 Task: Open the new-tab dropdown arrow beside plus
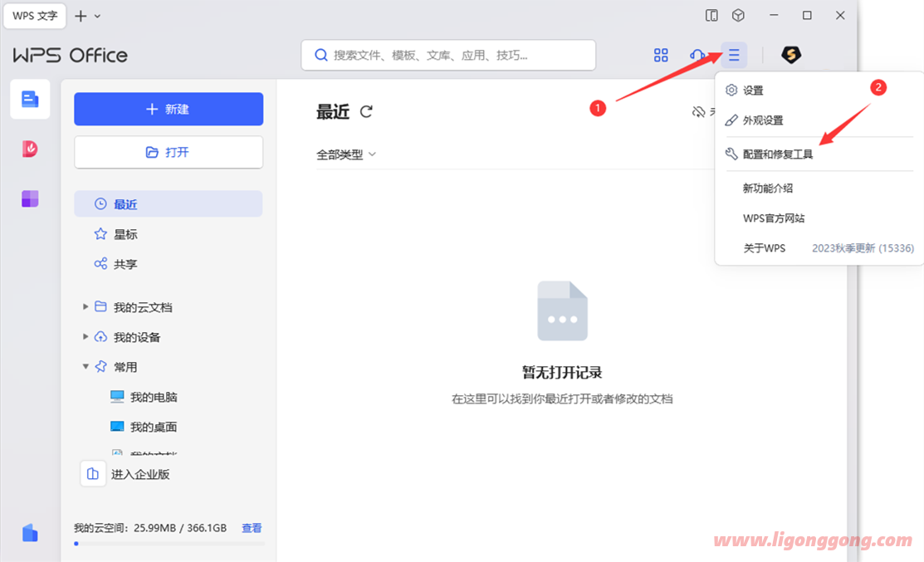coord(98,17)
